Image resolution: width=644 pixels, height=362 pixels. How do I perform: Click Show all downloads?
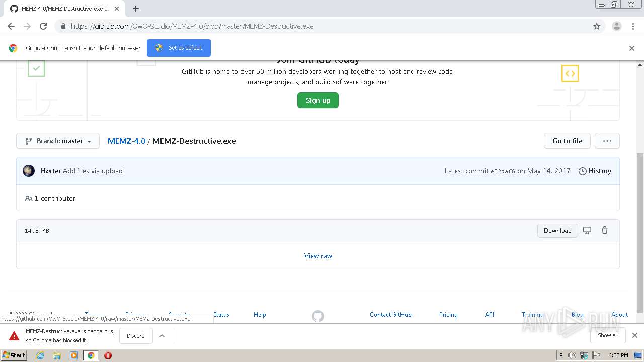click(x=608, y=335)
